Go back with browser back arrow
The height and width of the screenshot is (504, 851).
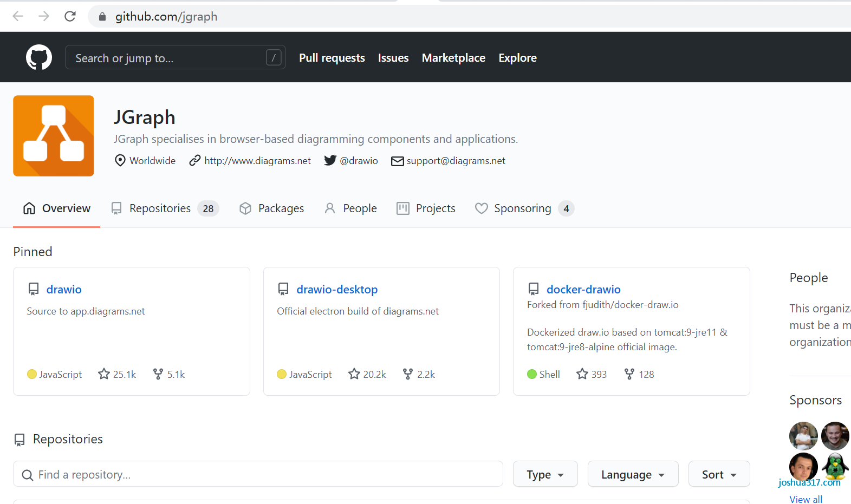pyautogui.click(x=18, y=16)
